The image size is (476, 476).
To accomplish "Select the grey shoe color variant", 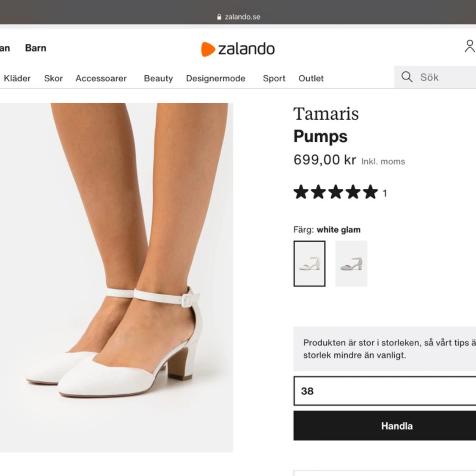I will coord(351,264).
